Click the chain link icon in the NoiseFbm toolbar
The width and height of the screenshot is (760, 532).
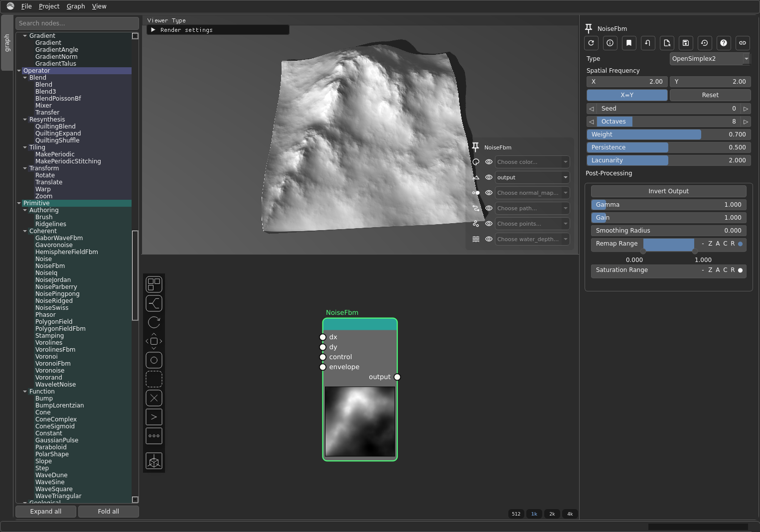click(743, 43)
